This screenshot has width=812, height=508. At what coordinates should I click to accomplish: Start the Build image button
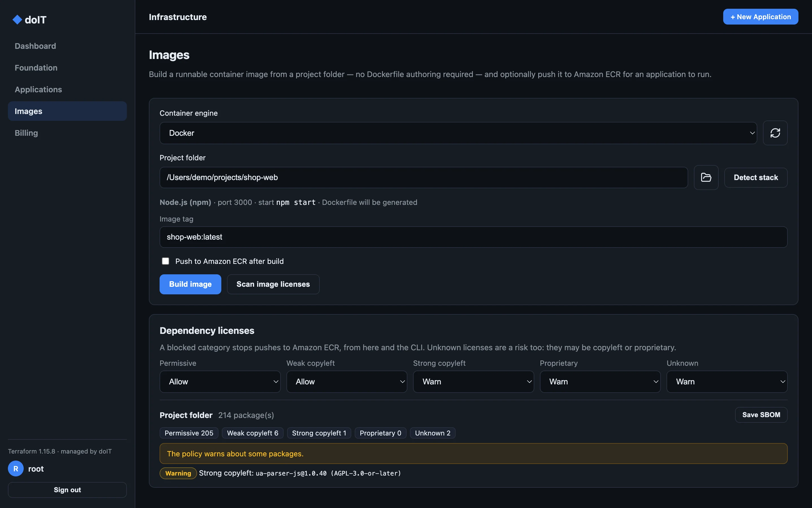[190, 284]
